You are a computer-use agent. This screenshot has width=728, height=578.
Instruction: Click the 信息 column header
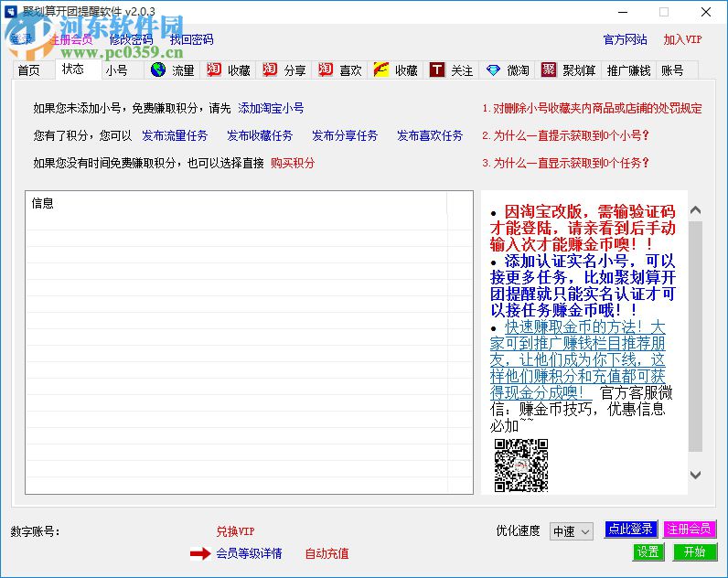(x=236, y=203)
